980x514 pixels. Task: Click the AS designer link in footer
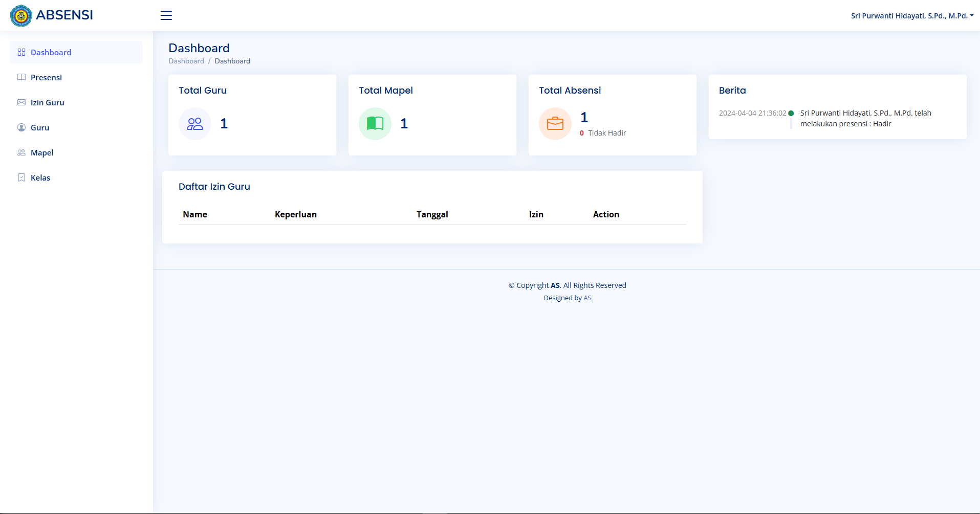coord(587,298)
